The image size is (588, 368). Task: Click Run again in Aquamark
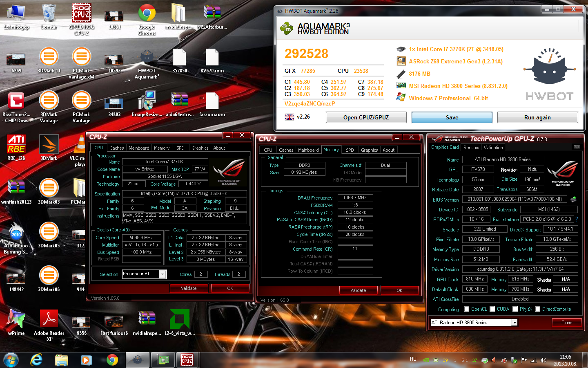[537, 117]
